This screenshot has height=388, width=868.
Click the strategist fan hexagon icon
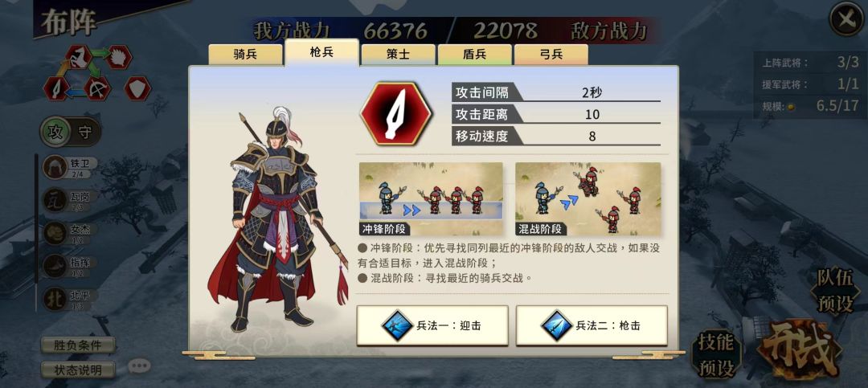click(118, 57)
